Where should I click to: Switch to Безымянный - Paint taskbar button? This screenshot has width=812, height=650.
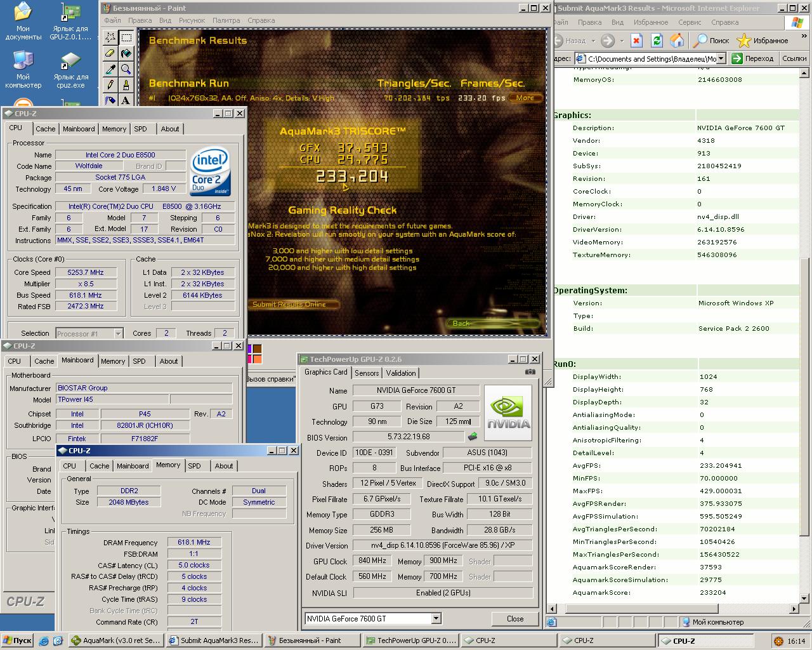[313, 640]
